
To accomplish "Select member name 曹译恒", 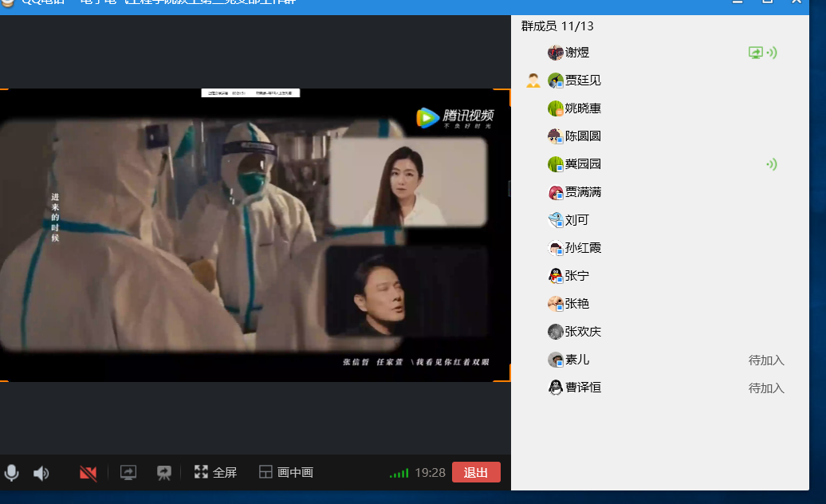I will tap(583, 388).
